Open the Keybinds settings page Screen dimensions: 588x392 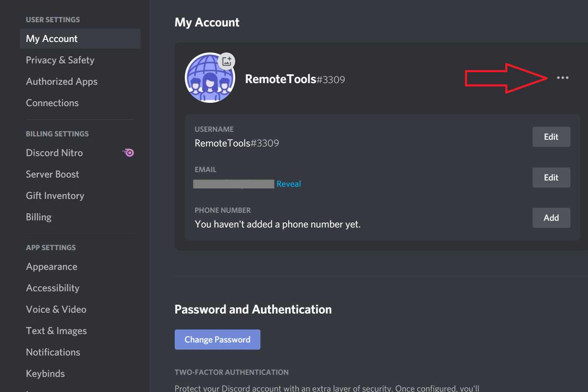click(45, 373)
